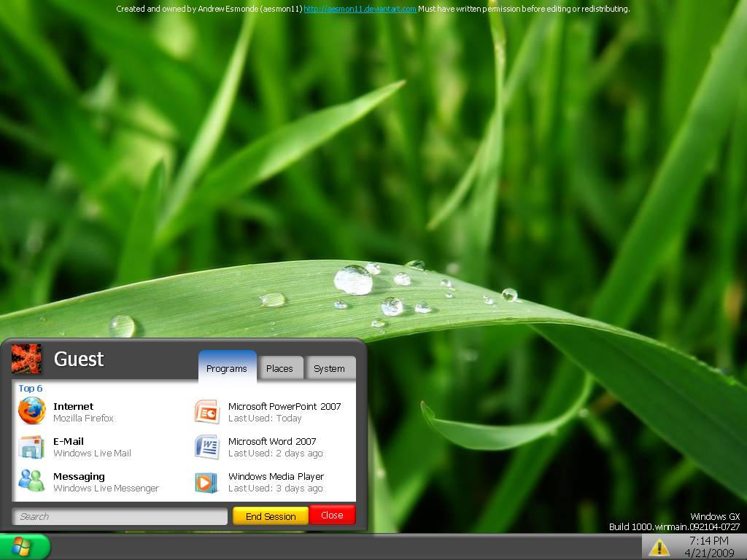Viewport: 747px width, 560px height.
Task: Click the Guest red coral avatar picture
Action: (27, 359)
